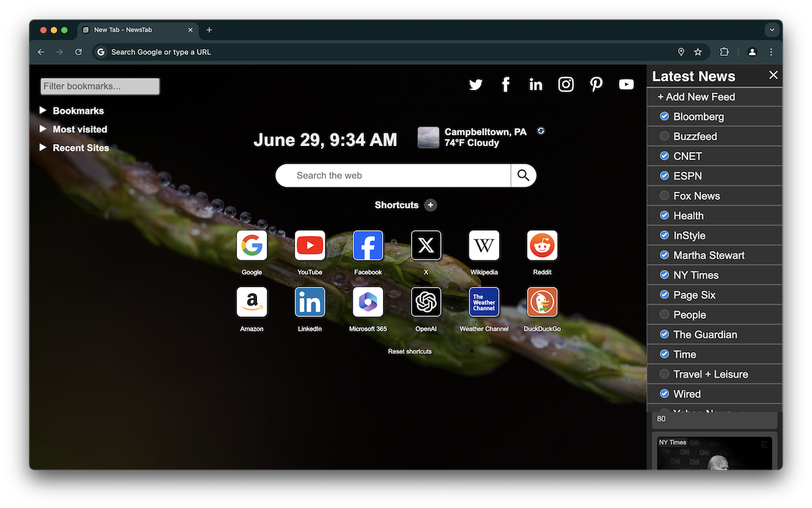Bookmark this page with star icon
This screenshot has height=508, width=812.
pos(698,52)
